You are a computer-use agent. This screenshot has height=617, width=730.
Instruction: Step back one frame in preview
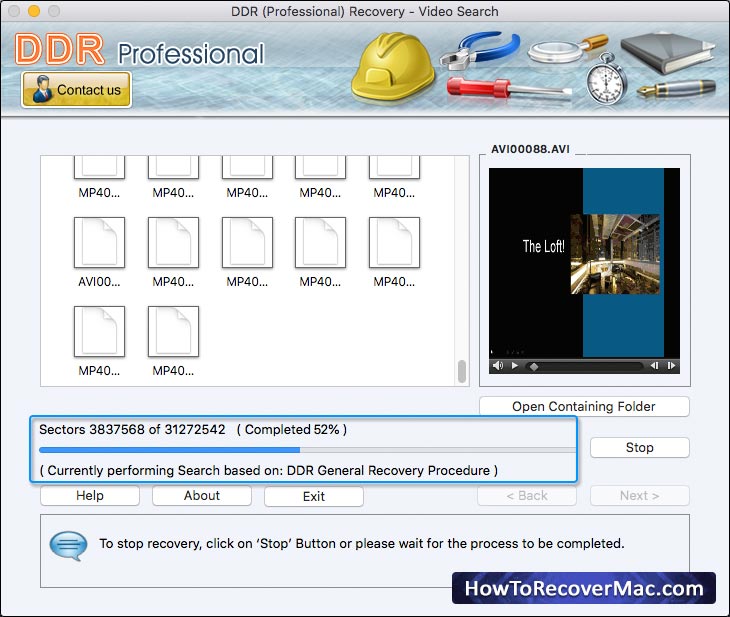coord(655,366)
